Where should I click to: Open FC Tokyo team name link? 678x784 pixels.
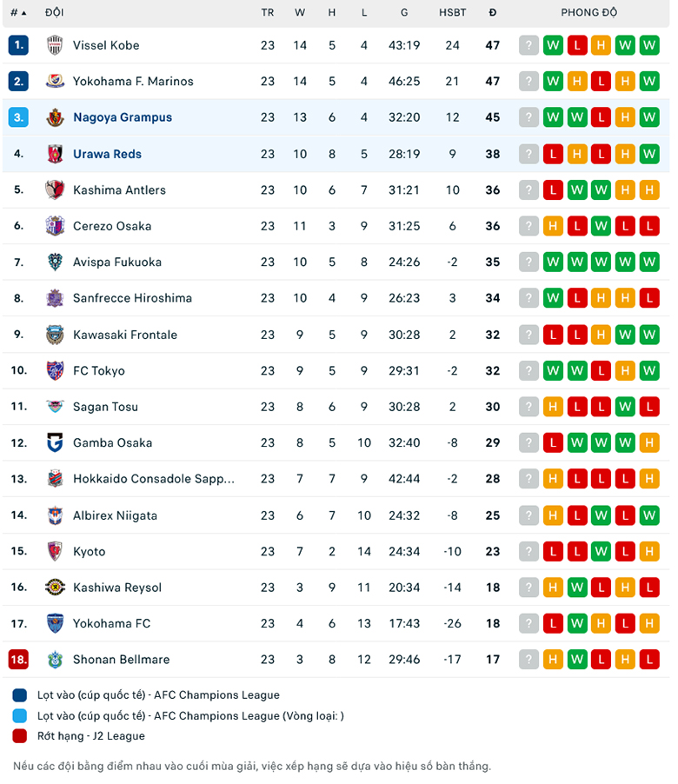[x=99, y=371]
